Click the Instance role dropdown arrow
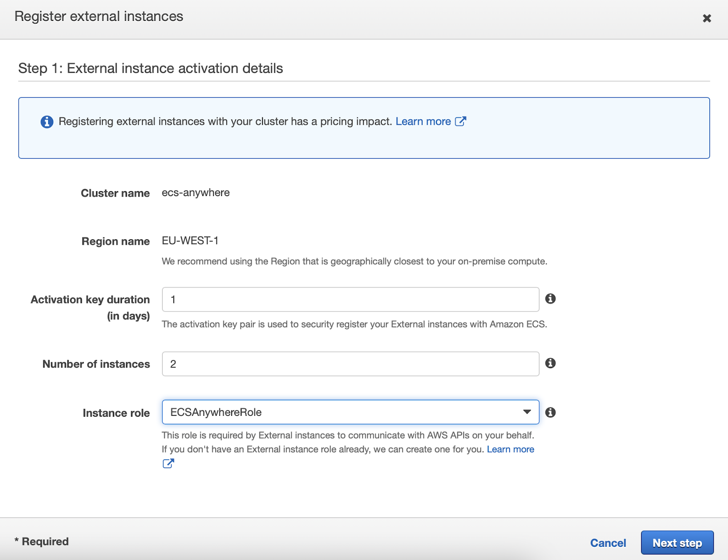 pyautogui.click(x=527, y=412)
